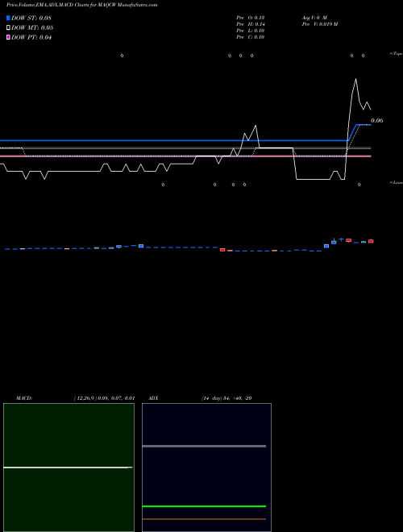
Task: Click the 'DOW PT: 0.04' label
Action: click(x=31, y=38)
